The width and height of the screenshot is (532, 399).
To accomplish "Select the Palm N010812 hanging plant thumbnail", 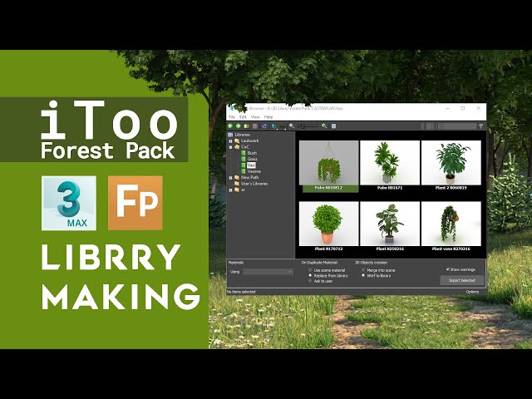I will pyautogui.click(x=328, y=163).
